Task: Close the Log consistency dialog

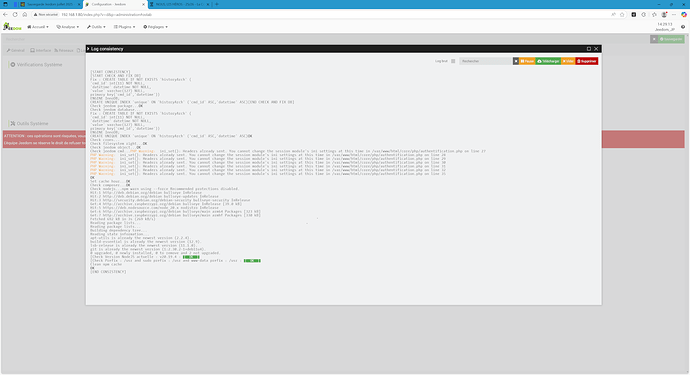Action: 596,49
